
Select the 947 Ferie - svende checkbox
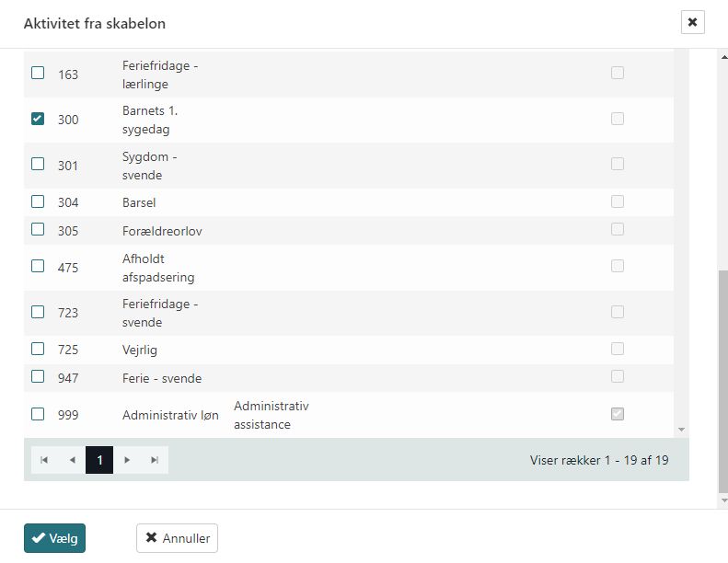pos(38,376)
